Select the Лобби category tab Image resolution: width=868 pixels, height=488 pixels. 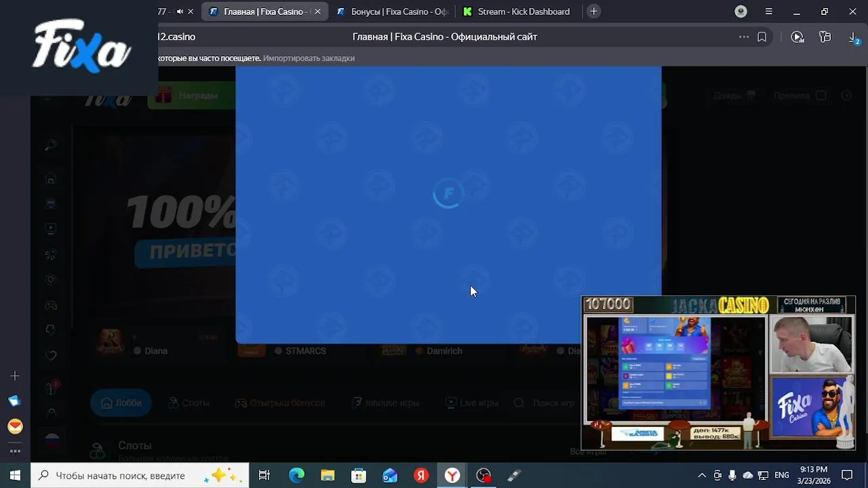[121, 403]
